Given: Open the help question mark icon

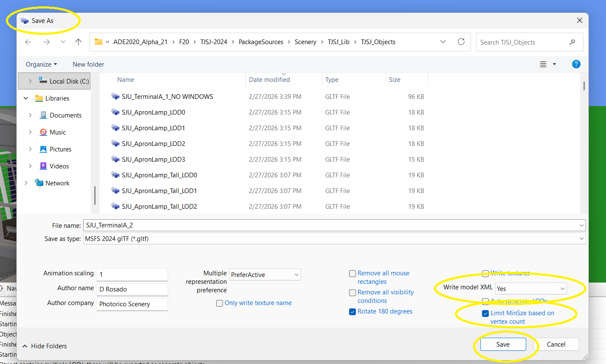Looking at the screenshot, I should pyautogui.click(x=576, y=64).
